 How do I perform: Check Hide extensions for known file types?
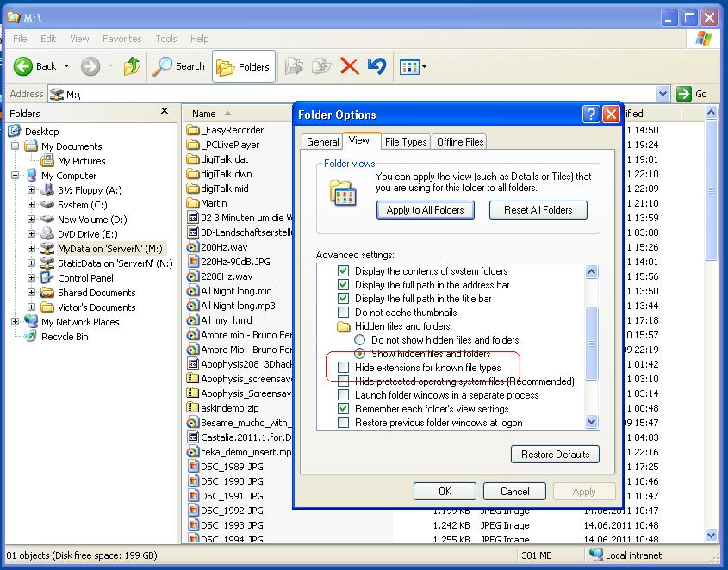[x=343, y=367]
